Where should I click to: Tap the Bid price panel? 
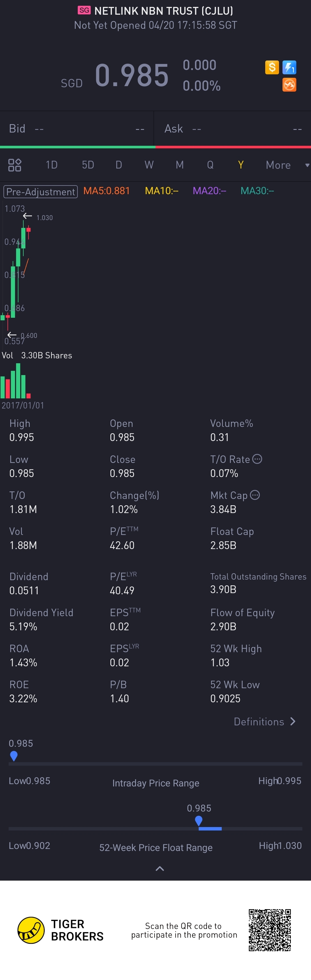pyautogui.click(x=76, y=128)
